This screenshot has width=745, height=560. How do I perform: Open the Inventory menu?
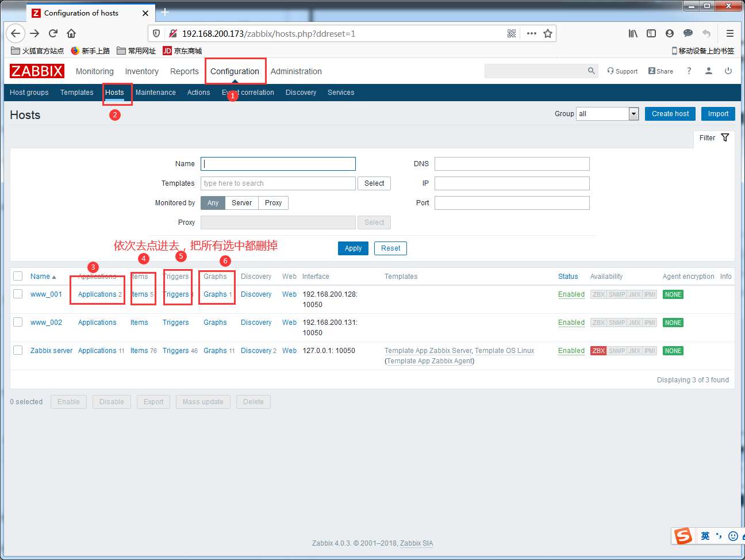tap(142, 71)
